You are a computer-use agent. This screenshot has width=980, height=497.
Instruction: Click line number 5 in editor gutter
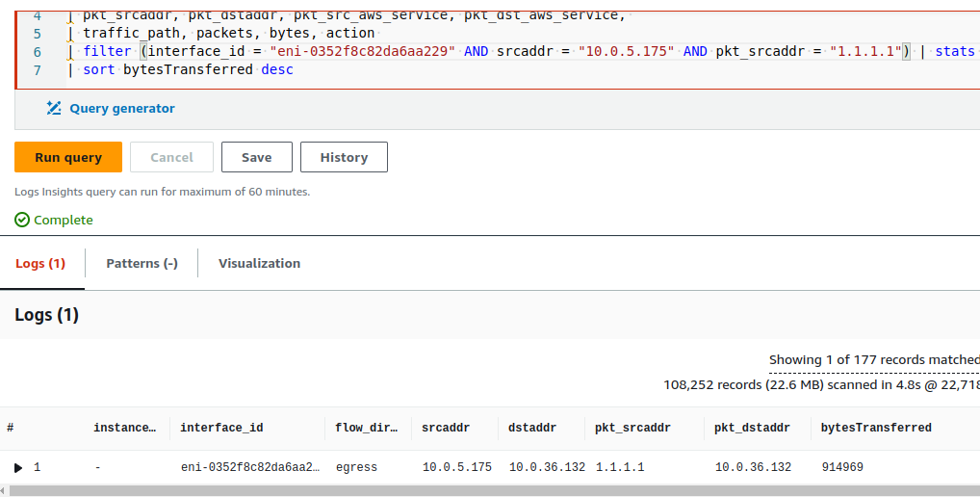pyautogui.click(x=38, y=33)
